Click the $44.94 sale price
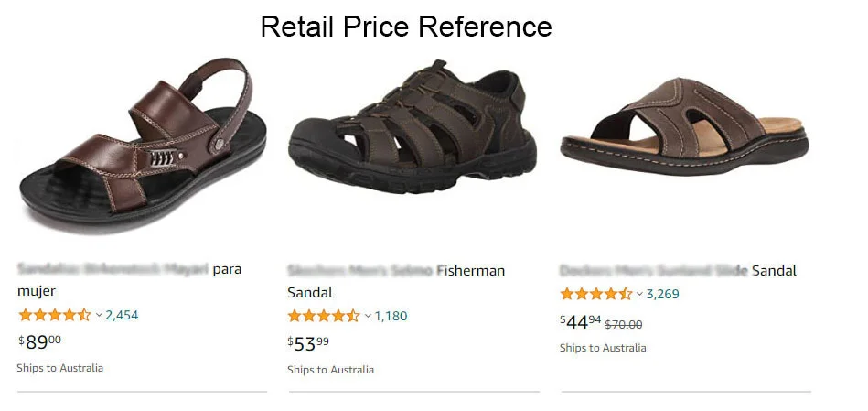868x411 pixels. [580, 321]
